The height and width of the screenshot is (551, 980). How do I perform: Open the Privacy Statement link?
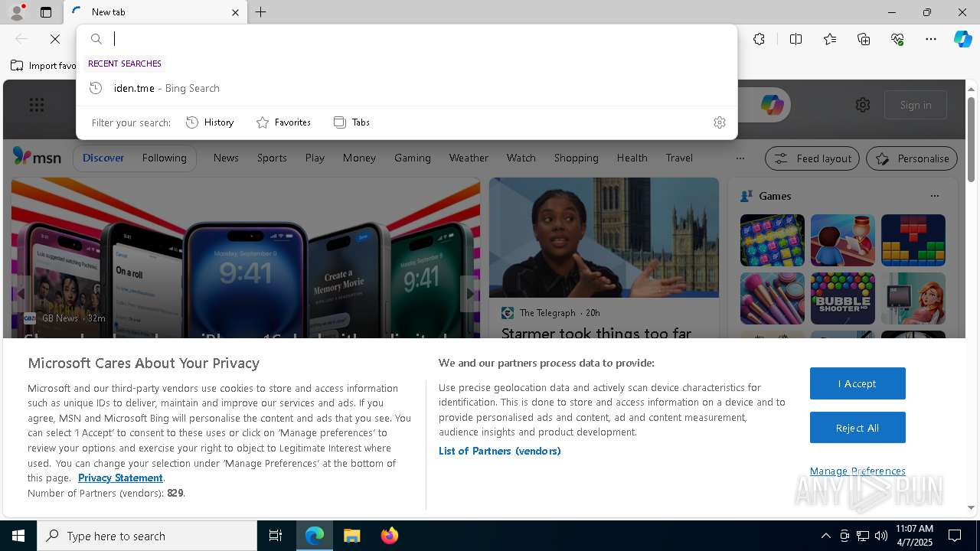pyautogui.click(x=120, y=478)
